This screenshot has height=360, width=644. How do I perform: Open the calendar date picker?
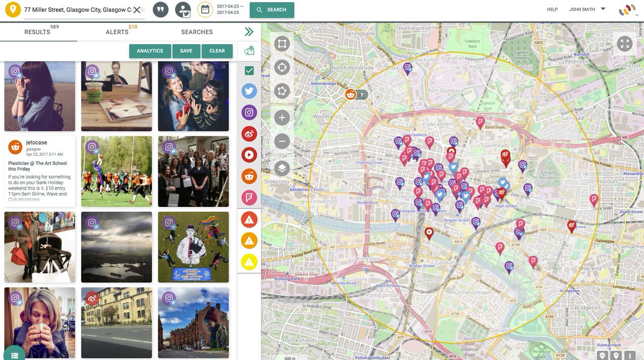[x=204, y=9]
